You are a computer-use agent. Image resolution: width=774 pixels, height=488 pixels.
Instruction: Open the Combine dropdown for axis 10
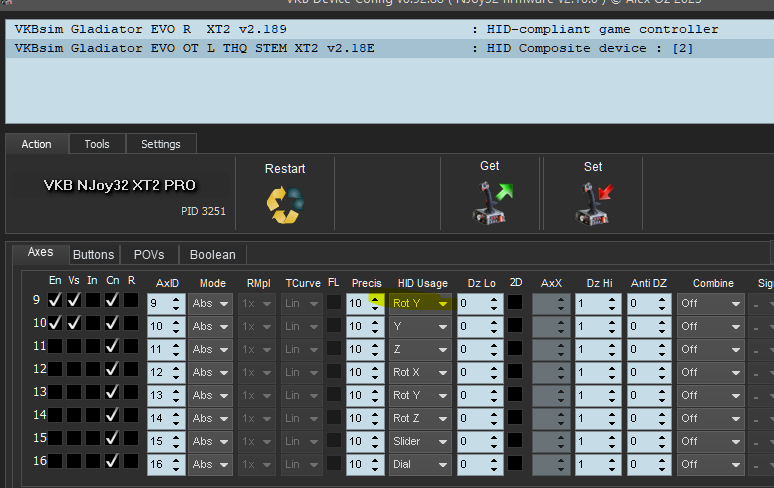coord(711,327)
